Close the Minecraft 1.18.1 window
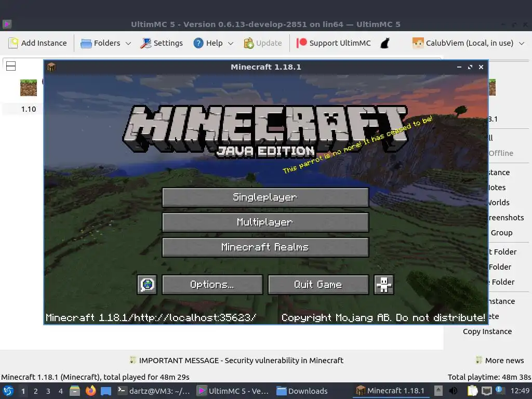Screen dimensions: 532x399 click(481, 67)
